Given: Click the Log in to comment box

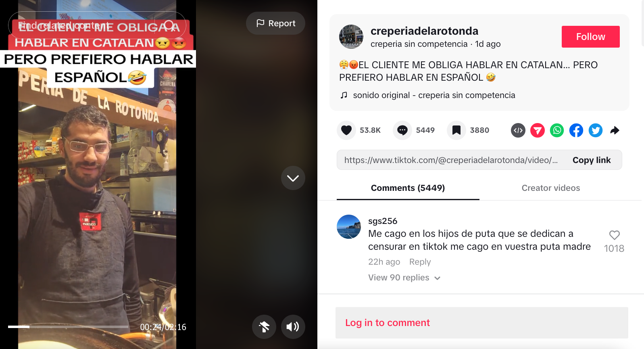Looking at the screenshot, I should pyautogui.click(x=481, y=323).
